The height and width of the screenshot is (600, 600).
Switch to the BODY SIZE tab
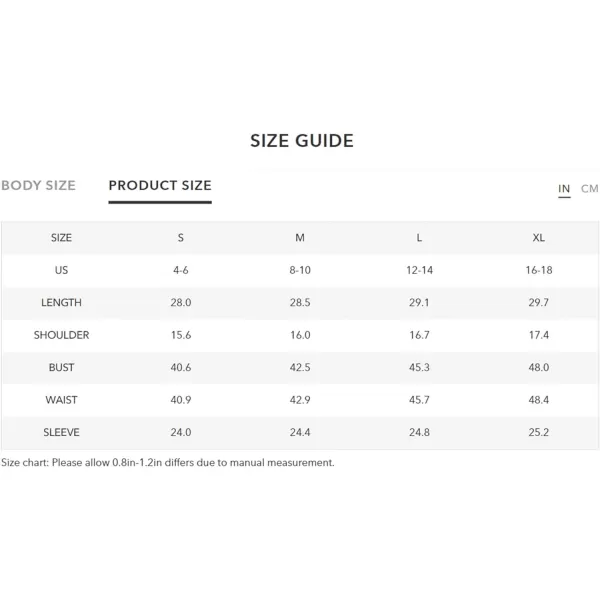(x=38, y=186)
